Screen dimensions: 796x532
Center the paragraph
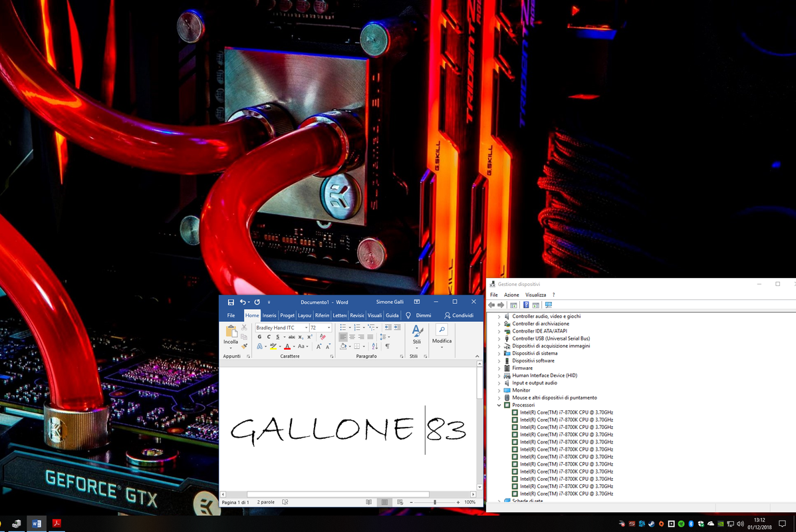(x=352, y=336)
